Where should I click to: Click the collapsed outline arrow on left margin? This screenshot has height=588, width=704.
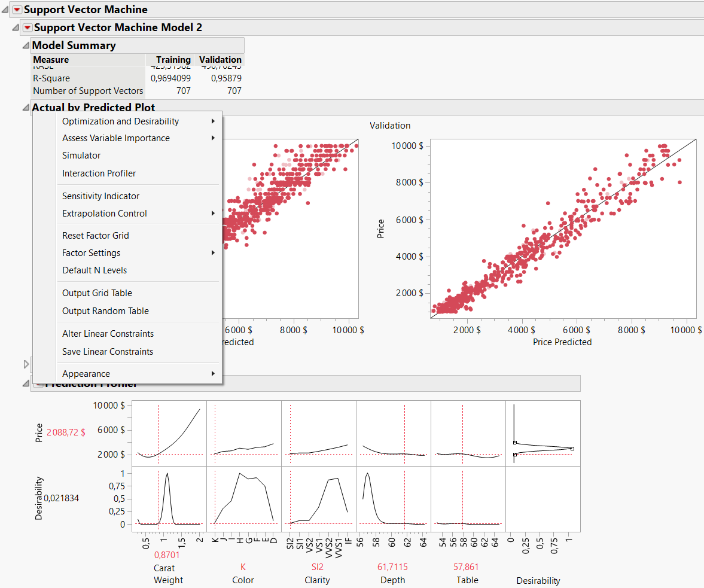click(x=26, y=364)
